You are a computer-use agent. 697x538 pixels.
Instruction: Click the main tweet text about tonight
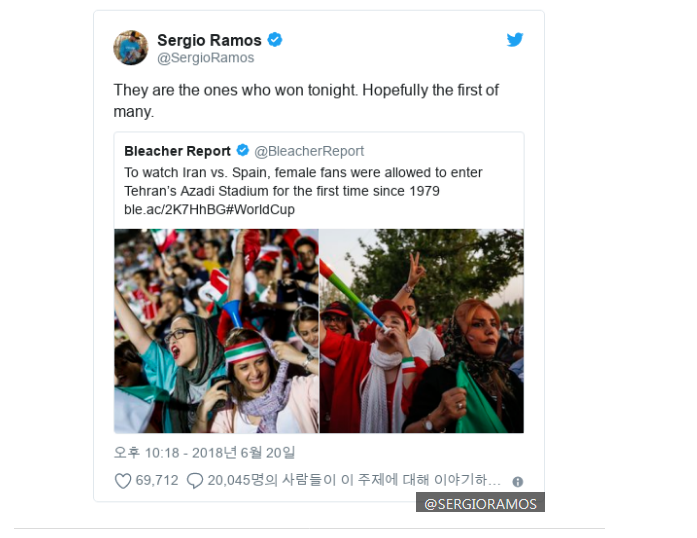[x=306, y=100]
